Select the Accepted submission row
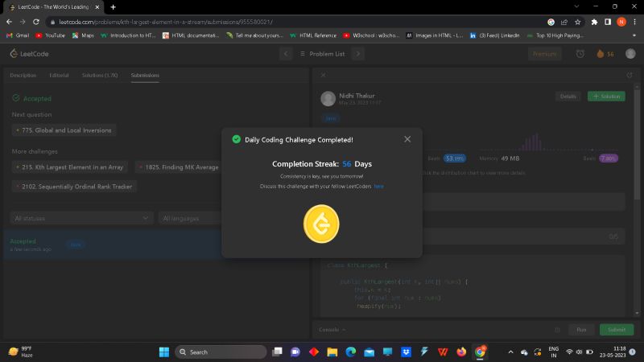 (113, 245)
